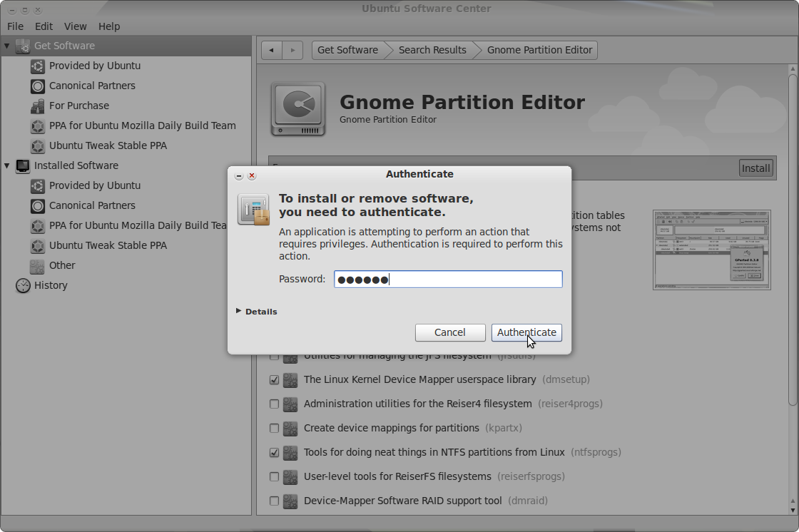Uncheck the dmsetup add-on checkbox
799x532 pixels.
coord(274,379)
